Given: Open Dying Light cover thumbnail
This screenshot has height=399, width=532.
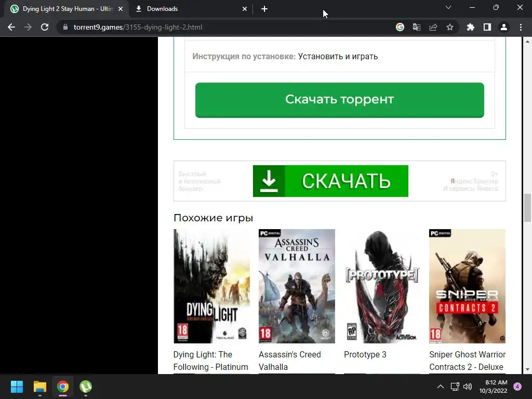Looking at the screenshot, I should pos(212,286).
